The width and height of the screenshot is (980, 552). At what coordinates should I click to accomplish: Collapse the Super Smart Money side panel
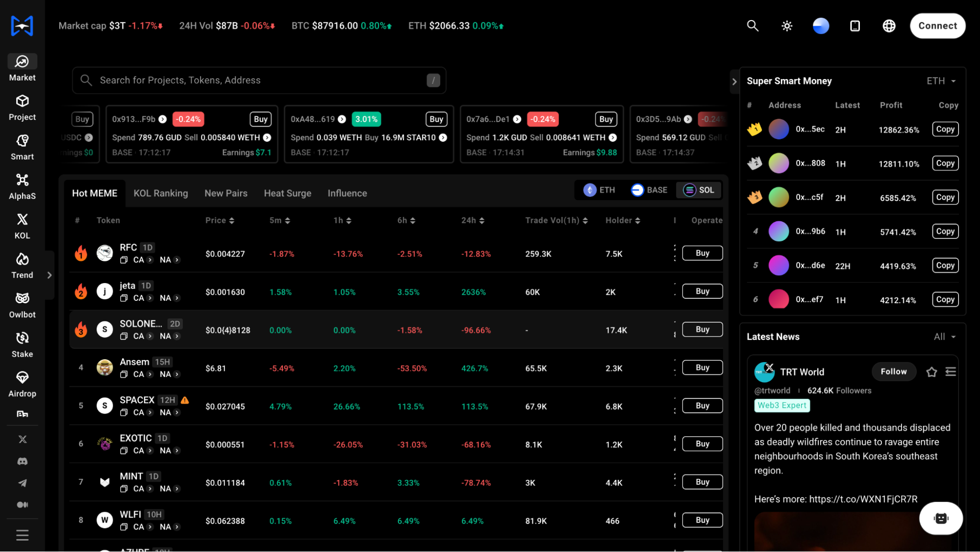[x=734, y=82]
